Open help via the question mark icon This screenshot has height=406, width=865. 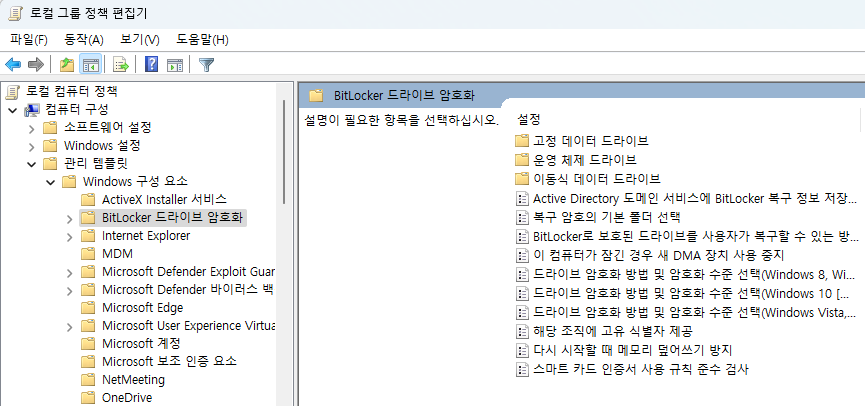coord(151,65)
